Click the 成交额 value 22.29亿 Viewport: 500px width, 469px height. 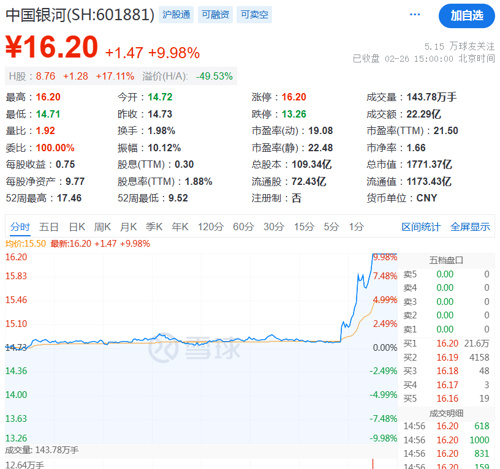click(x=424, y=114)
